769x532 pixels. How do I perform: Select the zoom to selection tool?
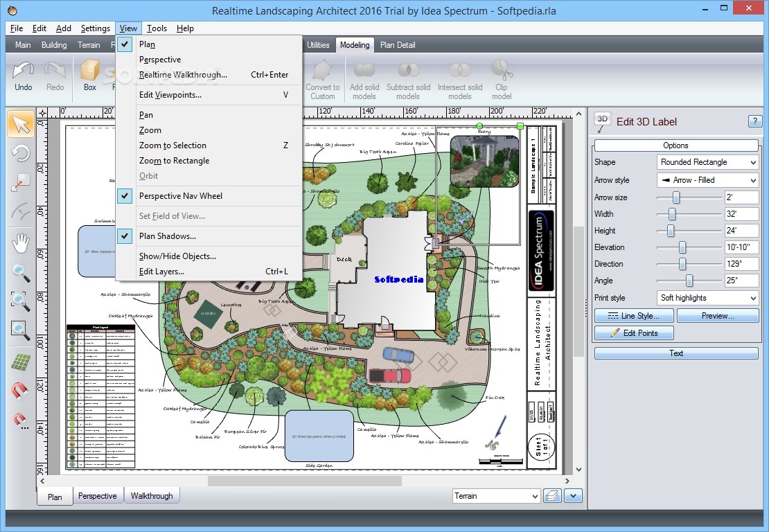click(21, 300)
